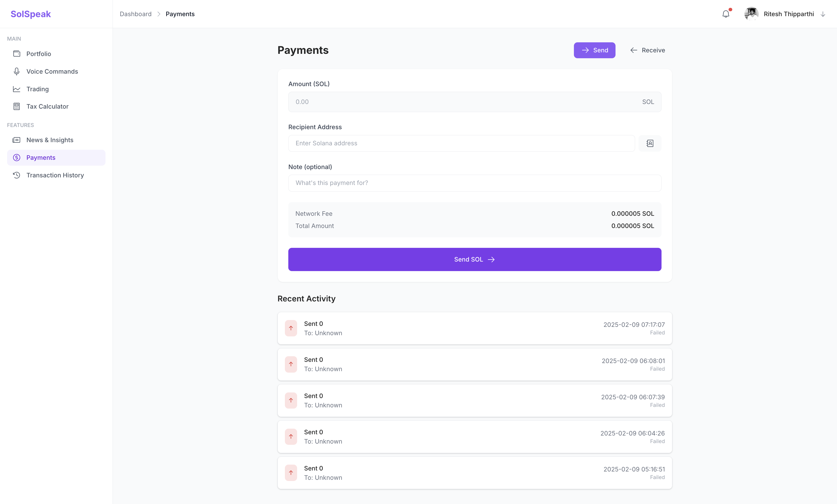837x504 pixels.
Task: Switch to the Send tab
Action: [594, 50]
